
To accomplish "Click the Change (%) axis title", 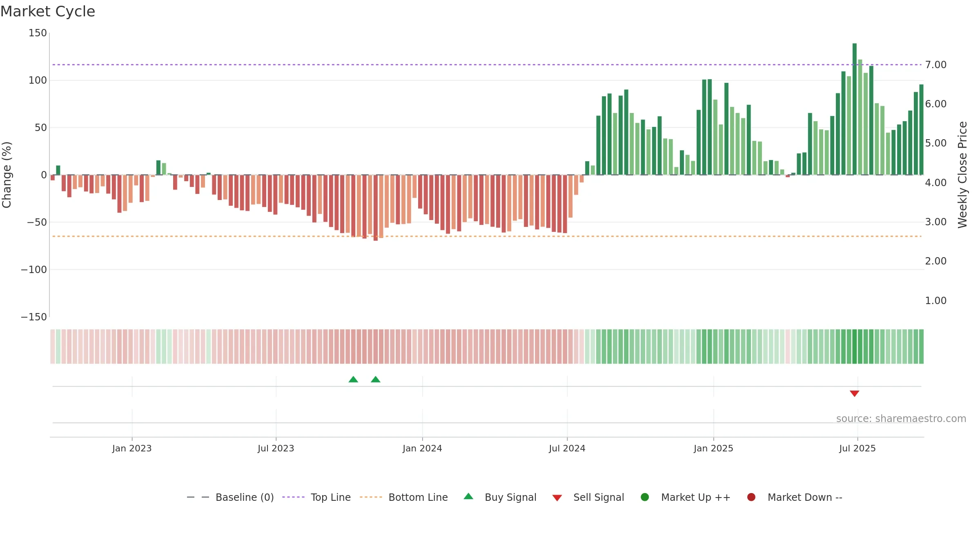I will coord(7,175).
